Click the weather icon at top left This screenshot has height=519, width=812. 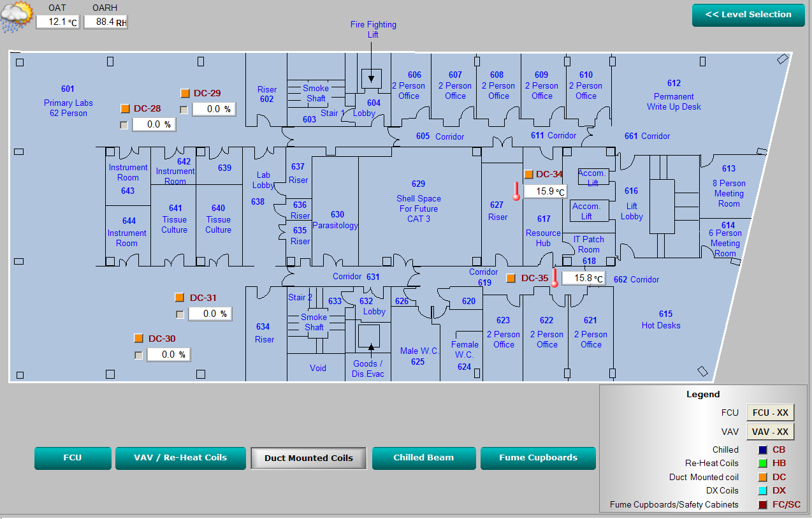[x=17, y=16]
